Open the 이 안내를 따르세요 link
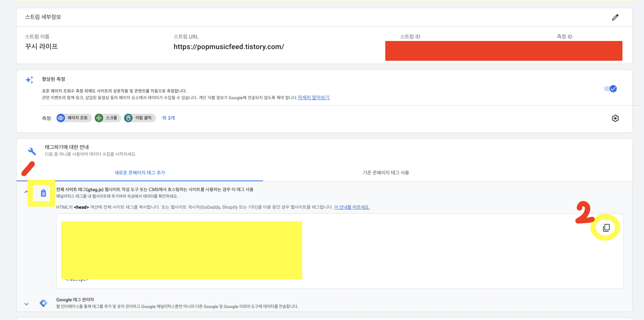This screenshot has height=320, width=644. pos(352,207)
